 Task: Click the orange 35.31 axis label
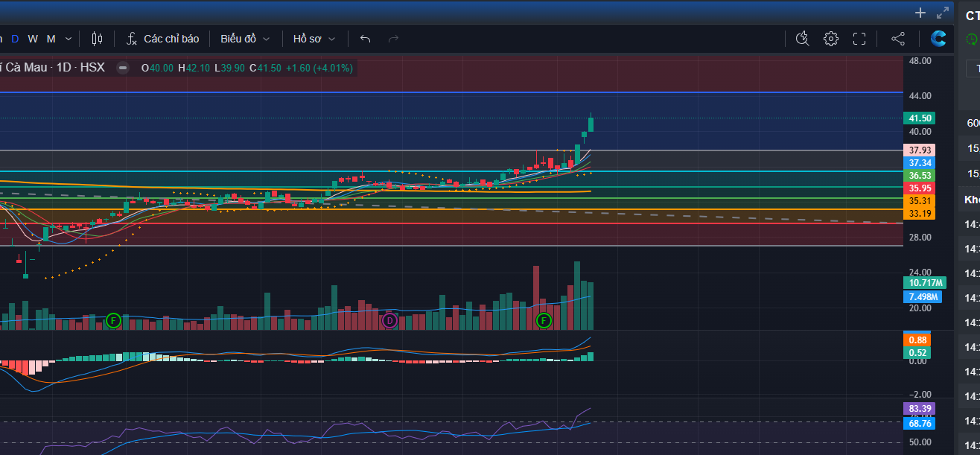pos(919,201)
